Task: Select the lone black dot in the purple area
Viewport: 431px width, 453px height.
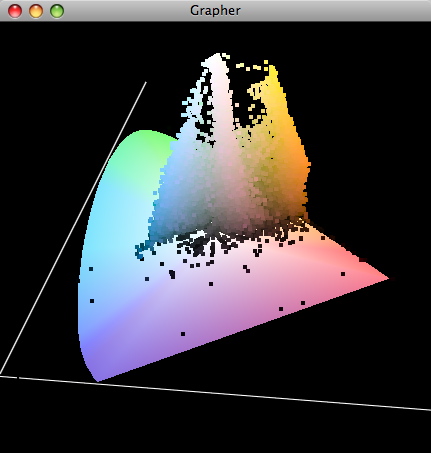Action: point(183,334)
